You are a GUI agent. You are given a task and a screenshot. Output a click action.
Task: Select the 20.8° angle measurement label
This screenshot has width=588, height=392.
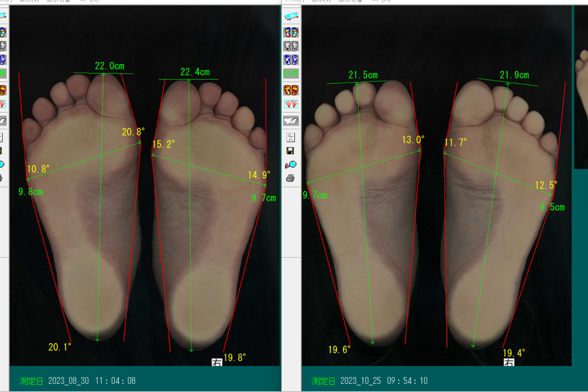pos(133,132)
